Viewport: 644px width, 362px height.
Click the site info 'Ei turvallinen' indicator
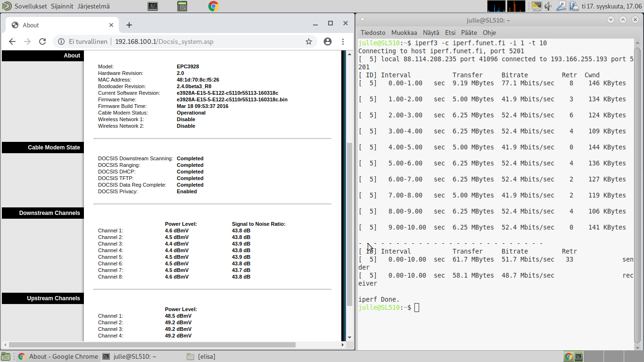click(83, 41)
